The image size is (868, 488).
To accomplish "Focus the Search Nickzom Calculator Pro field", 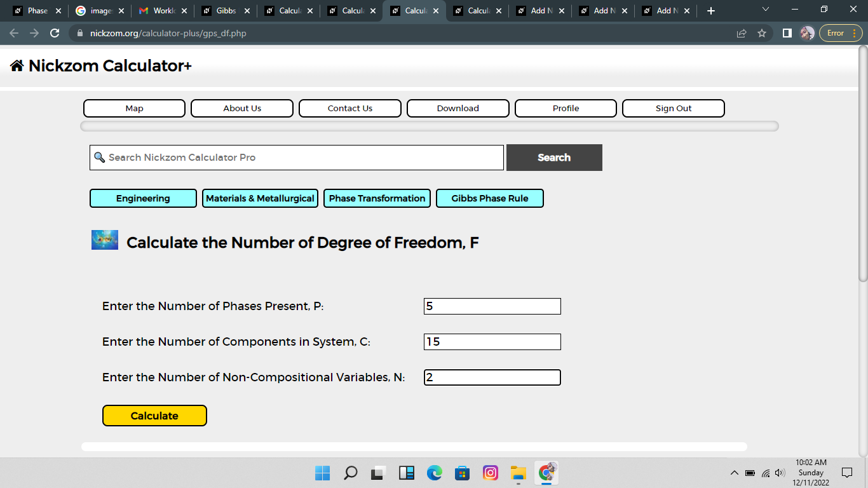I will 297,158.
